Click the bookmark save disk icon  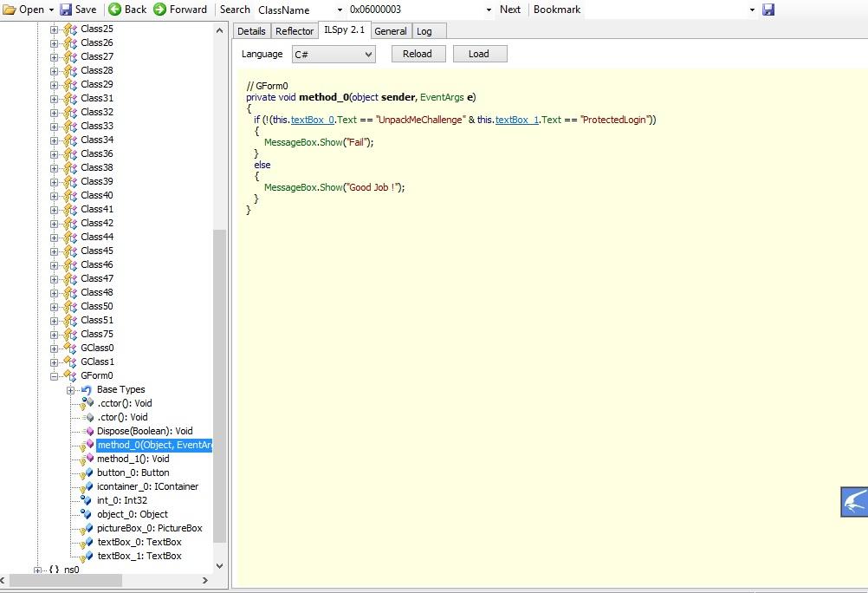pyautogui.click(x=768, y=10)
